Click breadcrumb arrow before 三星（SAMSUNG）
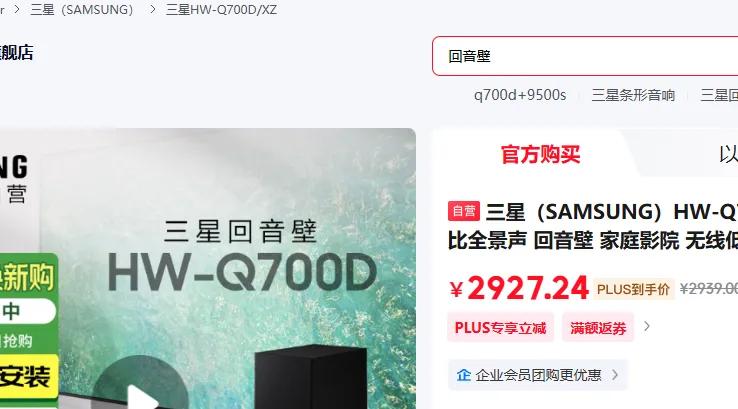The image size is (738, 409). pyautogui.click(x=16, y=9)
